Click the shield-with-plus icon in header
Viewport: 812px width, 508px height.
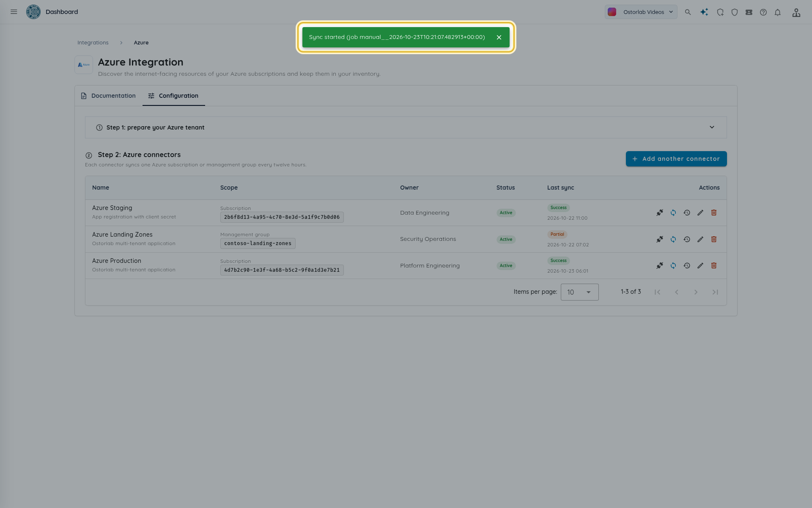[720, 12]
